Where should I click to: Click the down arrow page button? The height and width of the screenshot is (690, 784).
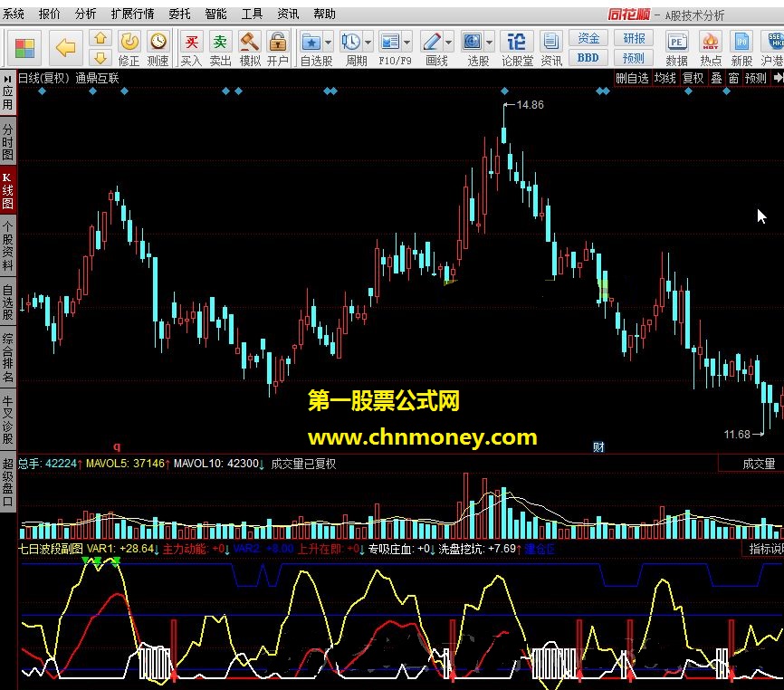click(100, 58)
